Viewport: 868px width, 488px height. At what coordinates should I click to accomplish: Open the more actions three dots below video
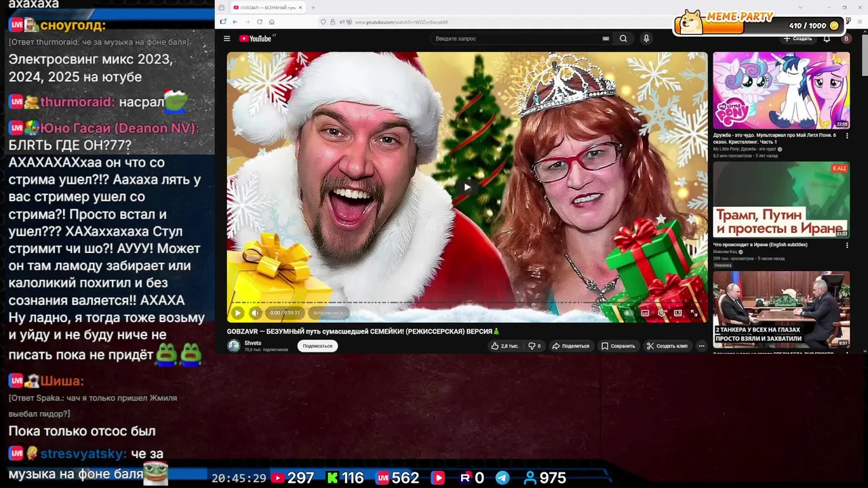click(701, 346)
